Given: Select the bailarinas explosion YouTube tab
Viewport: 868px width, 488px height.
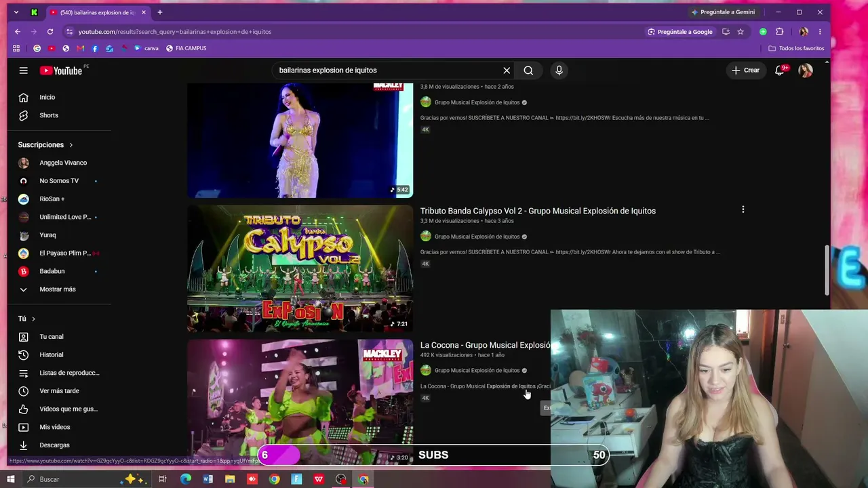Looking at the screenshot, I should (x=98, y=12).
